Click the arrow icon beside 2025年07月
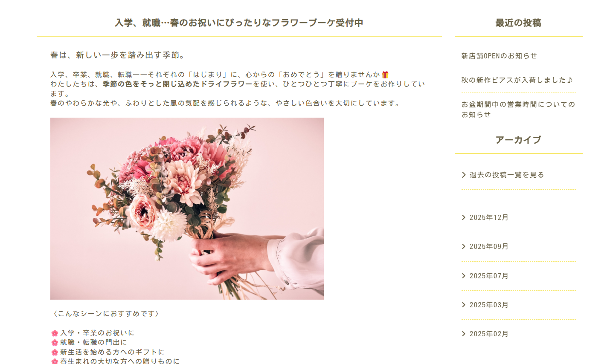 click(464, 276)
